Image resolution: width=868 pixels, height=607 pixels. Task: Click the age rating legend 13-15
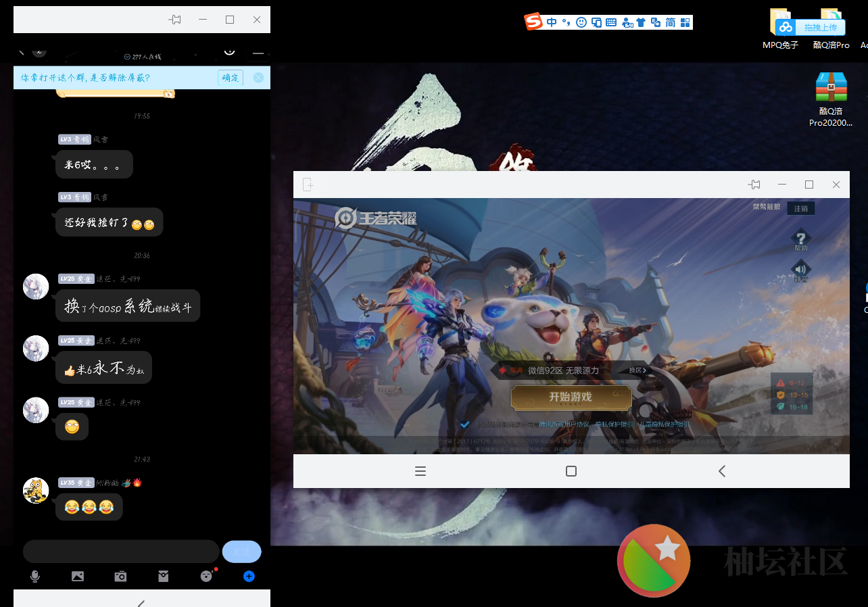792,395
